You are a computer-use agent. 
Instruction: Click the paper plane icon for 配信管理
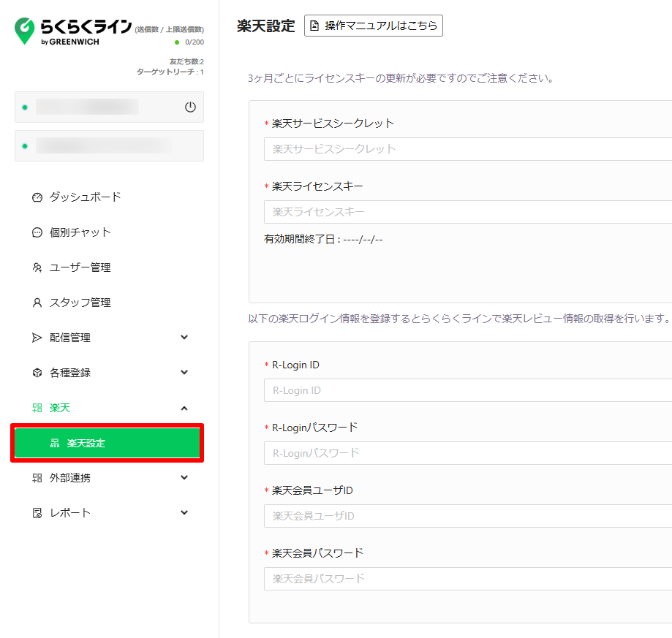pos(37,338)
